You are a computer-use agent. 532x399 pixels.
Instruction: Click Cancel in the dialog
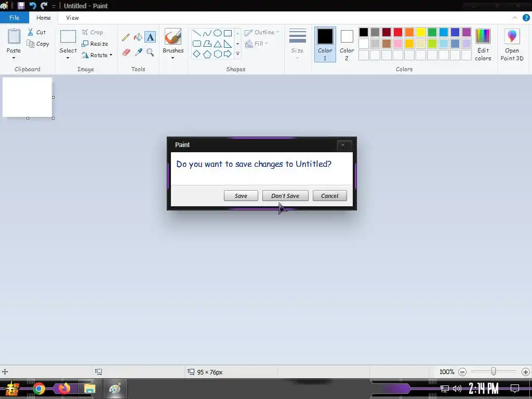329,196
